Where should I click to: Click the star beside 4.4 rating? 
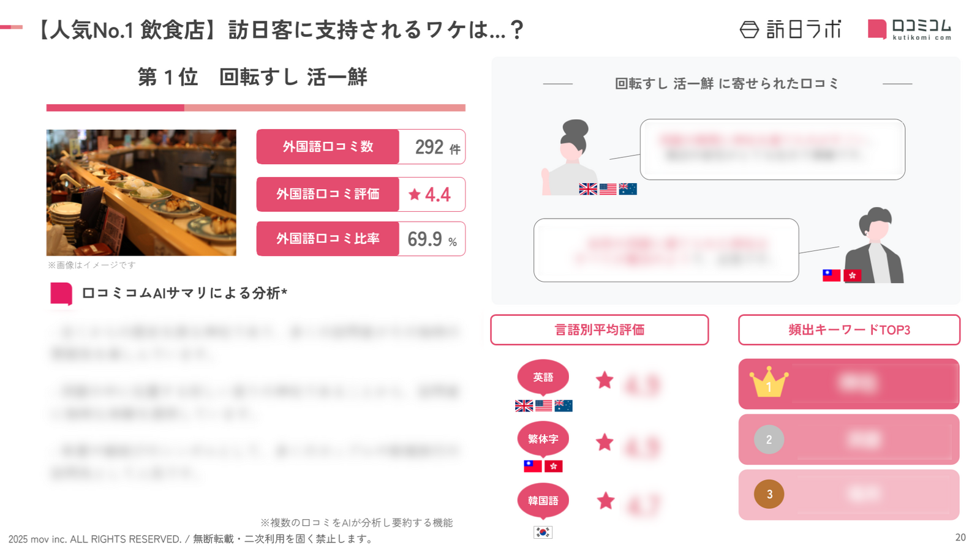415,195
